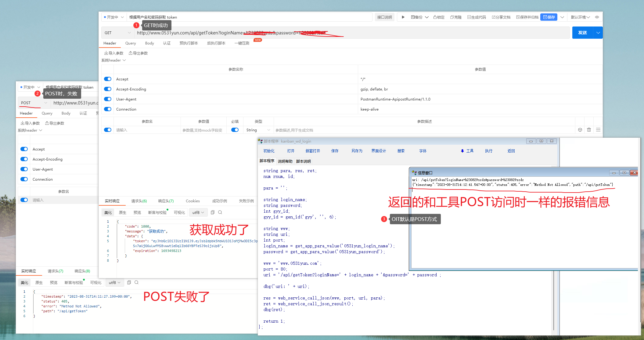The width and height of the screenshot is (644, 340).
Task: Expand the String type dropdown
Action: pos(258,130)
